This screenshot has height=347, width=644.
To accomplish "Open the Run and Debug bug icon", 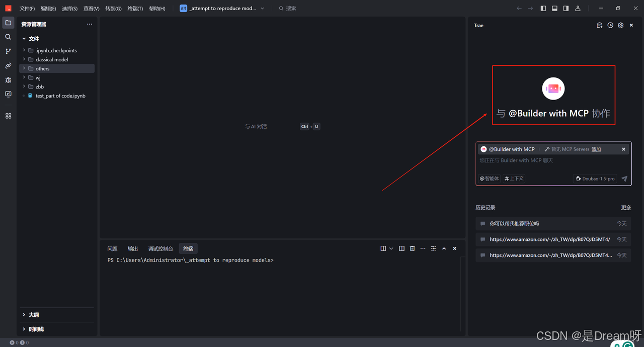I will pos(8,80).
